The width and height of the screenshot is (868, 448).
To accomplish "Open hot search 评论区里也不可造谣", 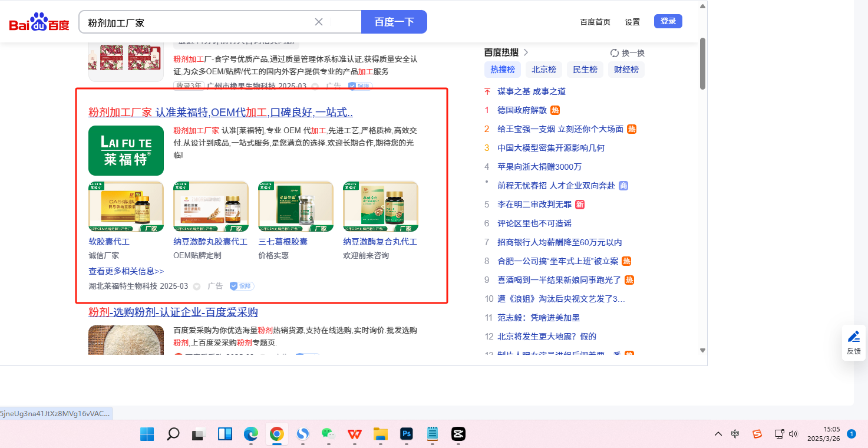I will pos(534,223).
